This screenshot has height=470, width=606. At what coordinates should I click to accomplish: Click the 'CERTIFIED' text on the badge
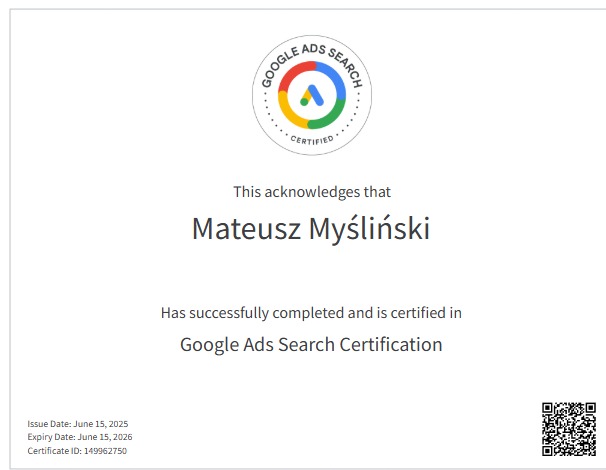click(x=312, y=140)
